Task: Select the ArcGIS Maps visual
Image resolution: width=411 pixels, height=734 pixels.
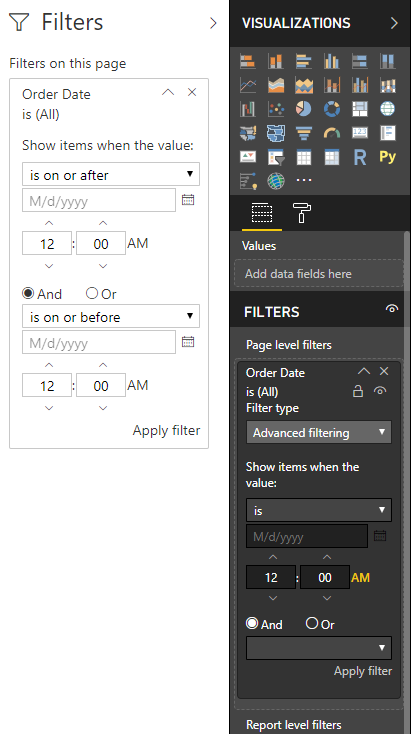Action: (275, 181)
